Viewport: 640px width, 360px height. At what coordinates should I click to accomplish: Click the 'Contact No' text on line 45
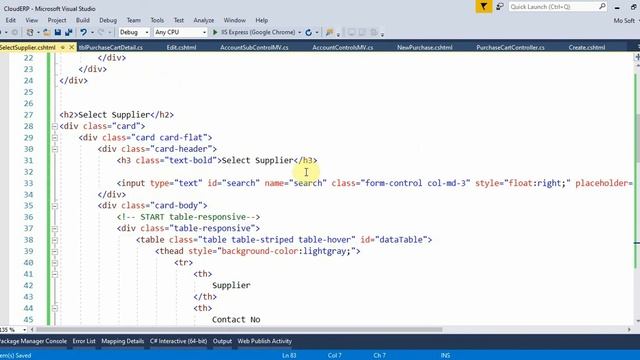(236, 320)
